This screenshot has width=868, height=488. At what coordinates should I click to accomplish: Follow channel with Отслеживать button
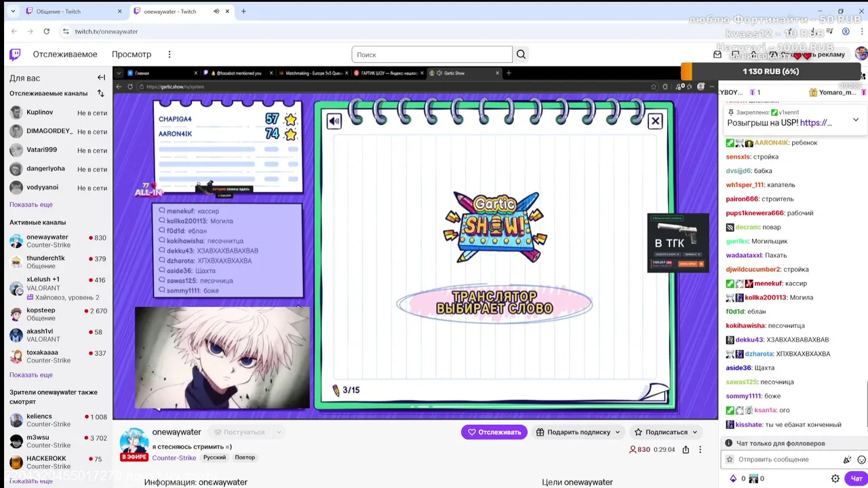[494, 432]
